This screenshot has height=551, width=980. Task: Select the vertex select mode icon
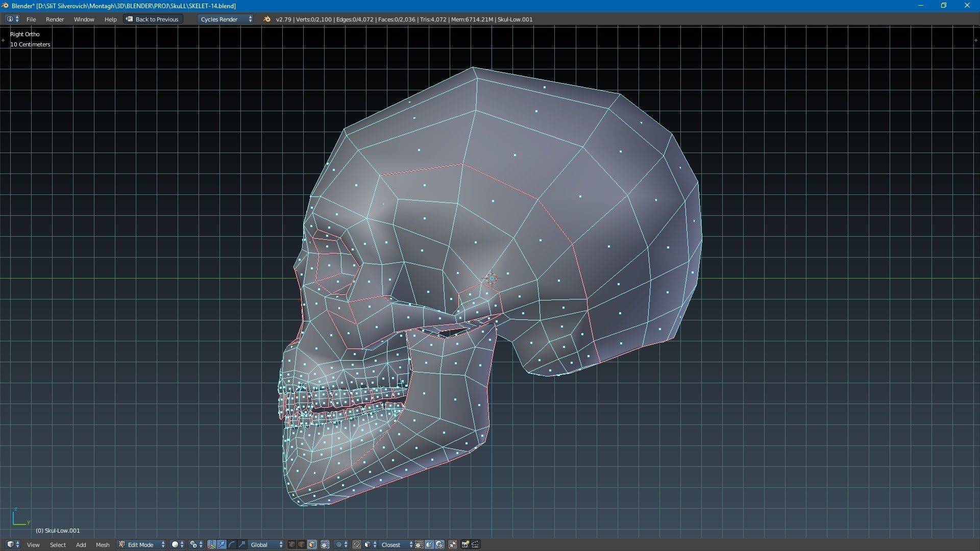[x=292, y=544]
